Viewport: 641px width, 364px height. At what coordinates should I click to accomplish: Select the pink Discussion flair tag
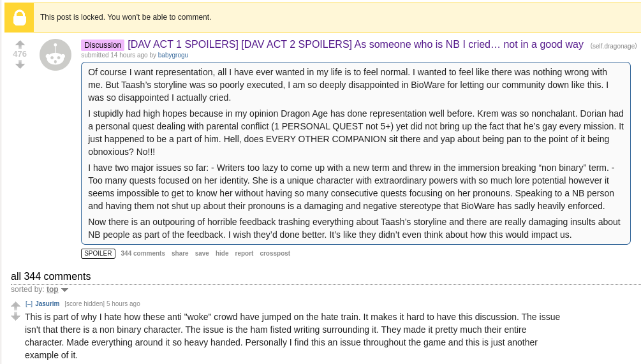pyautogui.click(x=103, y=45)
